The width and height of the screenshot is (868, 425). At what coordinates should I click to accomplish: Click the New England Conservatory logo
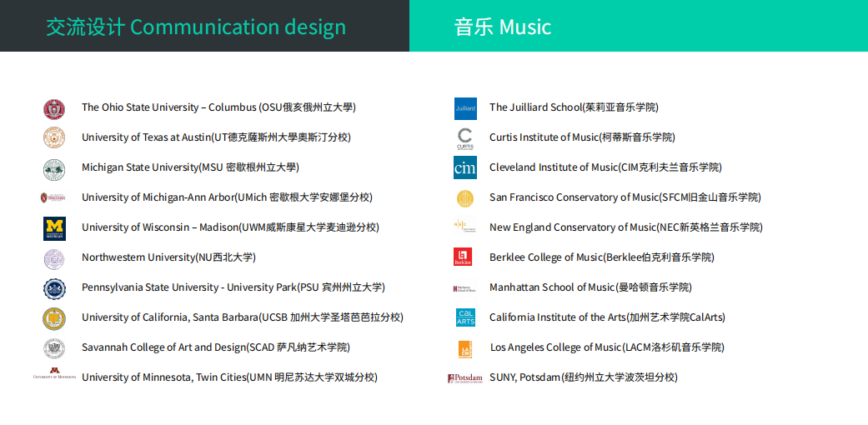465,225
